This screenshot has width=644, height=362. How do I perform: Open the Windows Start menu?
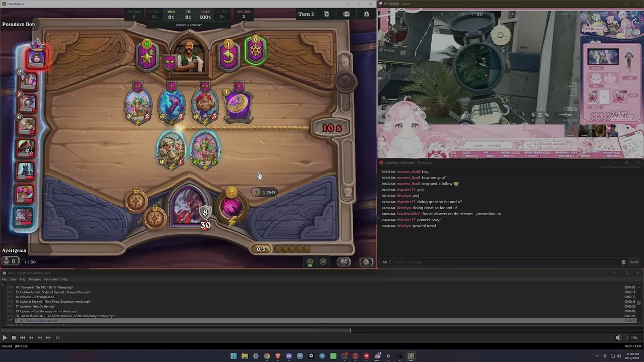tap(233, 356)
